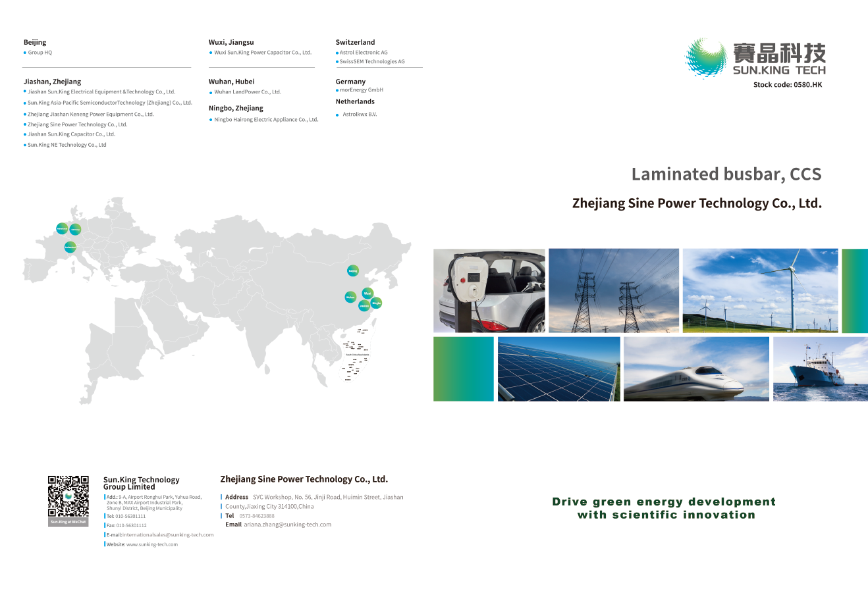Viewport: 868px width, 591px height.
Task: Click the bottom 'Zhejiang Sine Power Technology Co., Ltd.' contact heading
Action: 304,480
